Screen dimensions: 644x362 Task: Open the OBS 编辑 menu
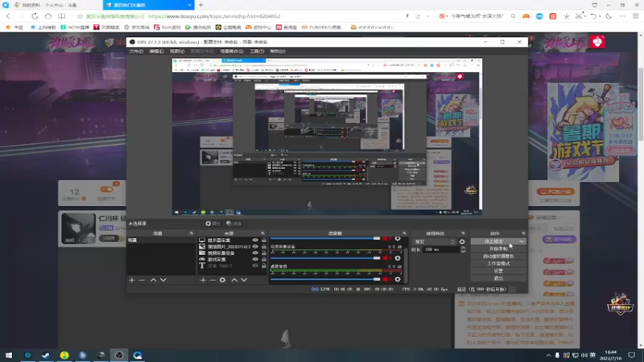[156, 51]
